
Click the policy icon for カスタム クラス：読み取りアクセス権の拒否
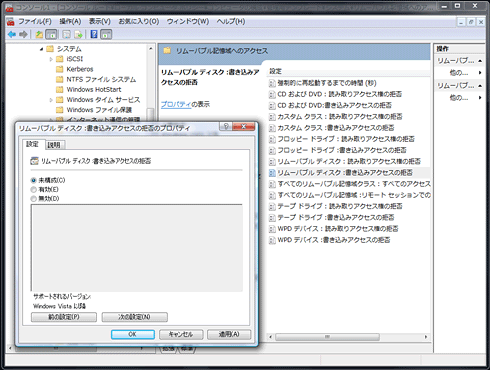tap(272, 117)
